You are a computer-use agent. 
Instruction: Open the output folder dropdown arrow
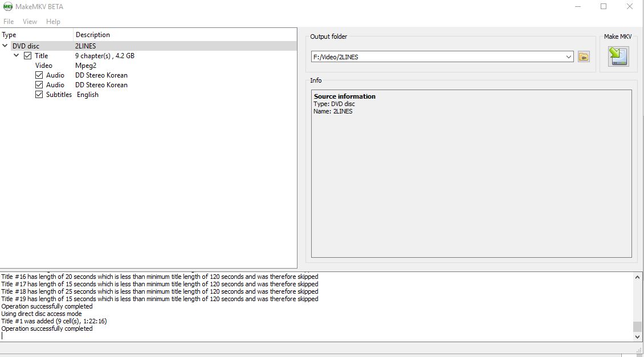(568, 56)
